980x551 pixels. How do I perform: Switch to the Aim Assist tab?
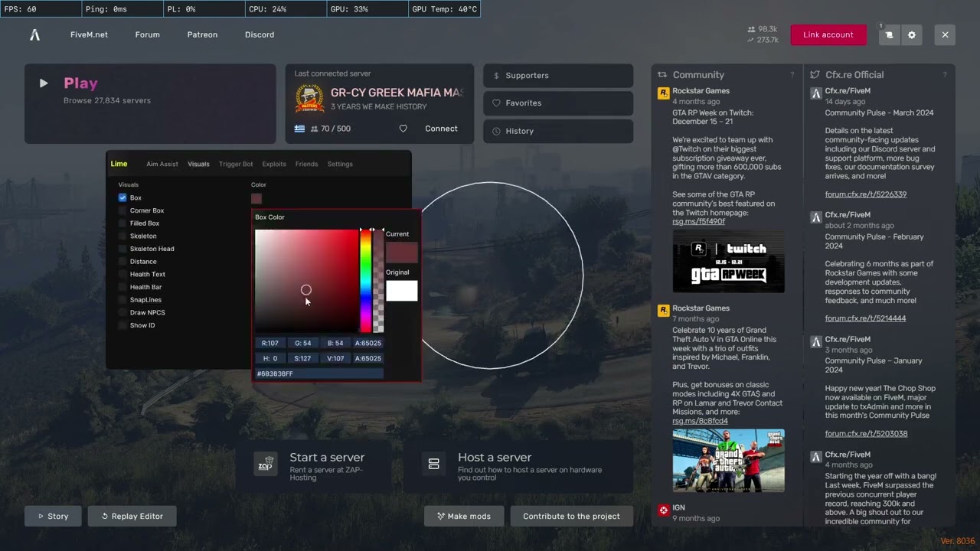(162, 164)
